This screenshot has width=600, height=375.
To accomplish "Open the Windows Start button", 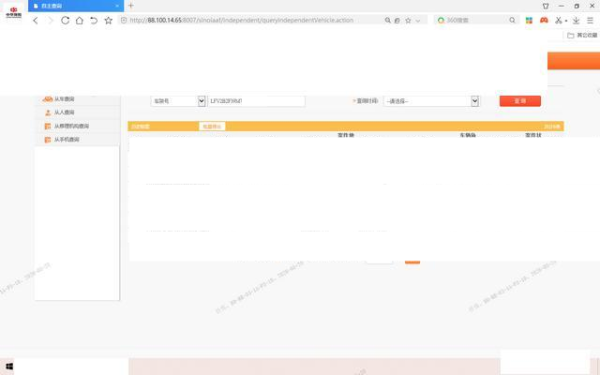I will (9, 367).
